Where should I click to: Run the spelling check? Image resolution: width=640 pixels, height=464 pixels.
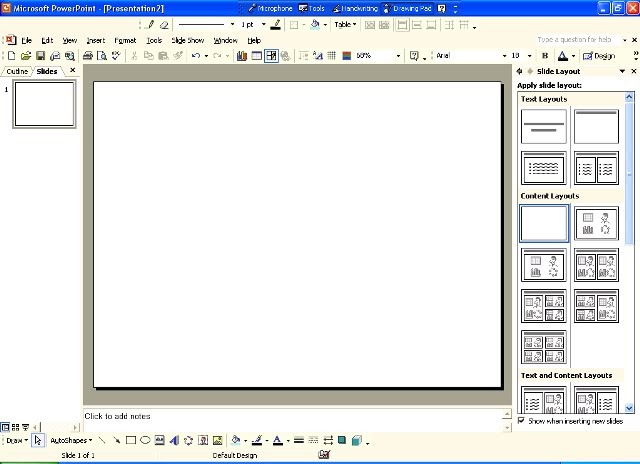click(116, 56)
